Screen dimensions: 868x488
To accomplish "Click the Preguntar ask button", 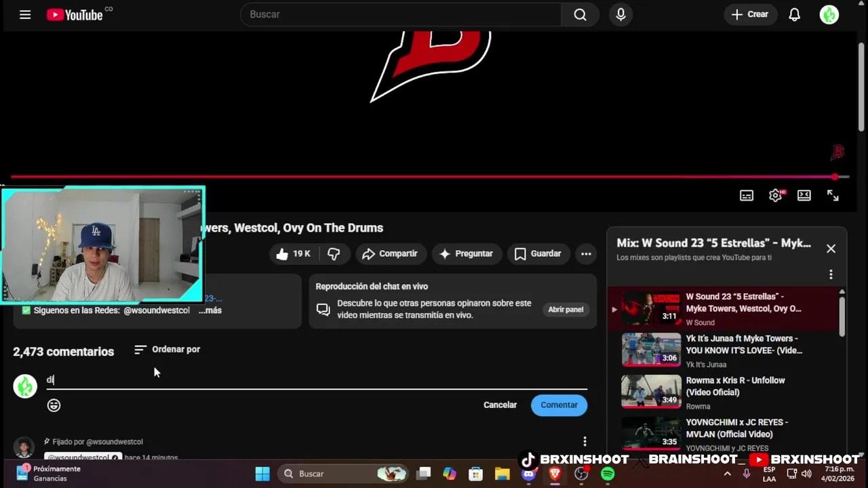I will (466, 253).
